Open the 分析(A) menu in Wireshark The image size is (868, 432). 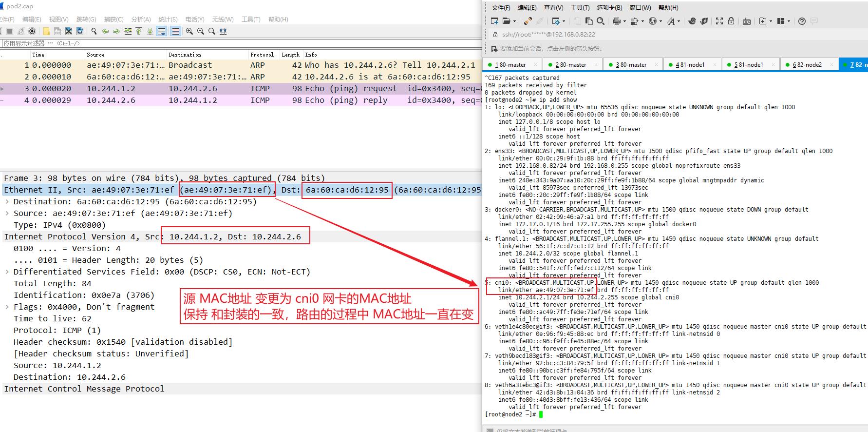coord(141,20)
